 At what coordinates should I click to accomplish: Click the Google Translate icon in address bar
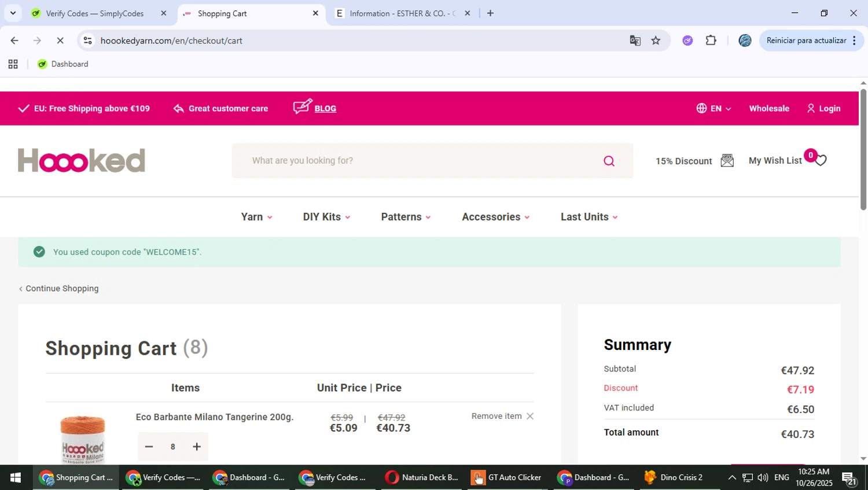(x=635, y=40)
